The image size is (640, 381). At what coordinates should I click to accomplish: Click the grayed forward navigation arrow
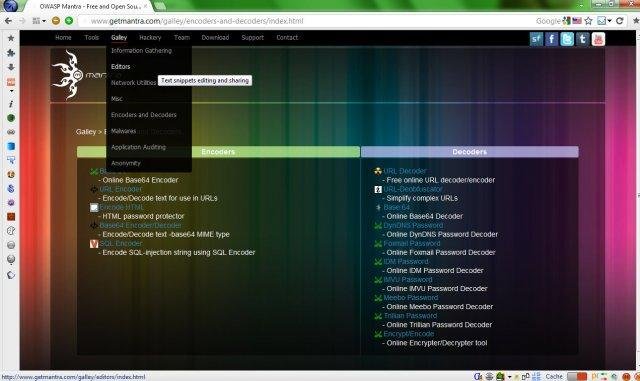(22, 20)
